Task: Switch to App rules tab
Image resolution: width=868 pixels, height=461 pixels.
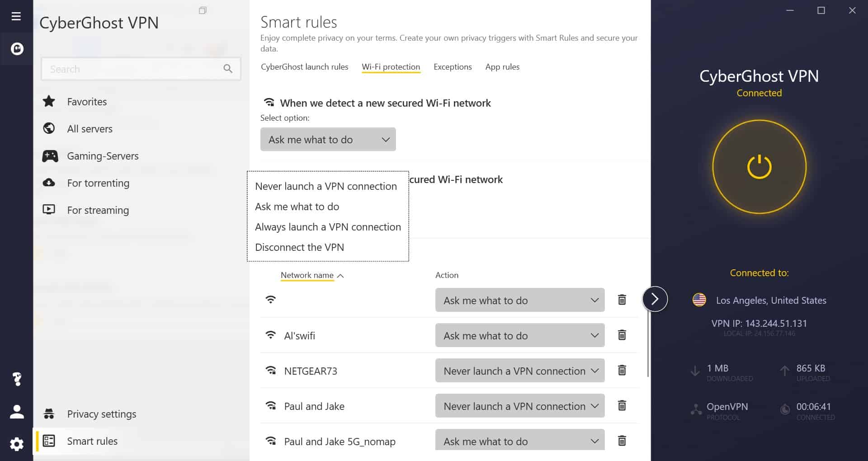Action: 502,67
